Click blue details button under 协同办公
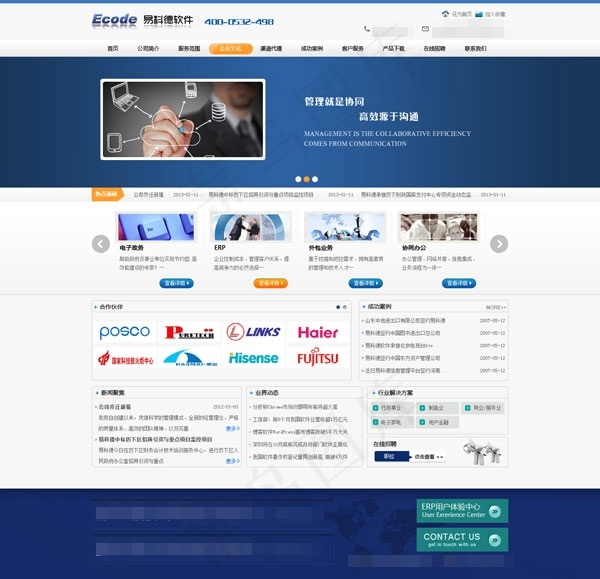Image resolution: width=600 pixels, height=579 pixels. (459, 283)
